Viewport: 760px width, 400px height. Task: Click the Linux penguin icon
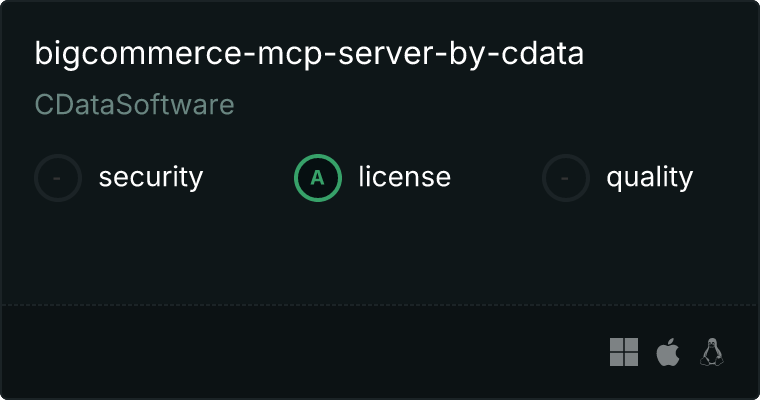tap(712, 352)
